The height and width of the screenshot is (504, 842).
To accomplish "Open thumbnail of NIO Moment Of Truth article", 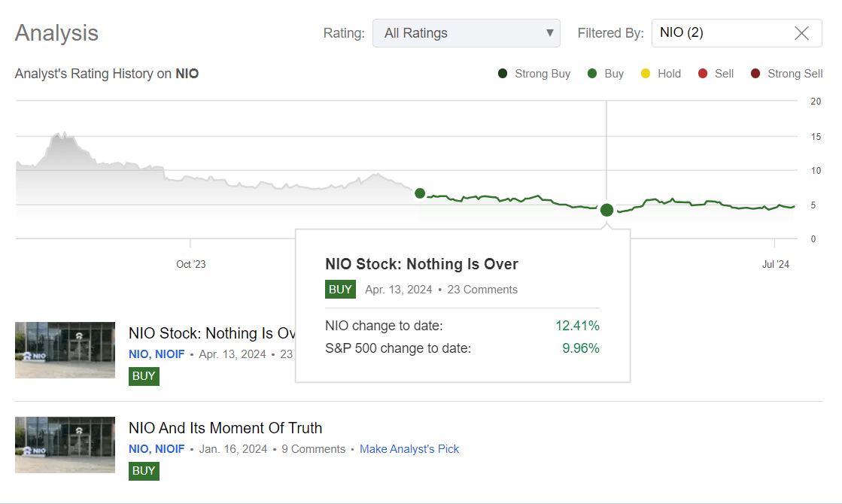I will (x=65, y=445).
